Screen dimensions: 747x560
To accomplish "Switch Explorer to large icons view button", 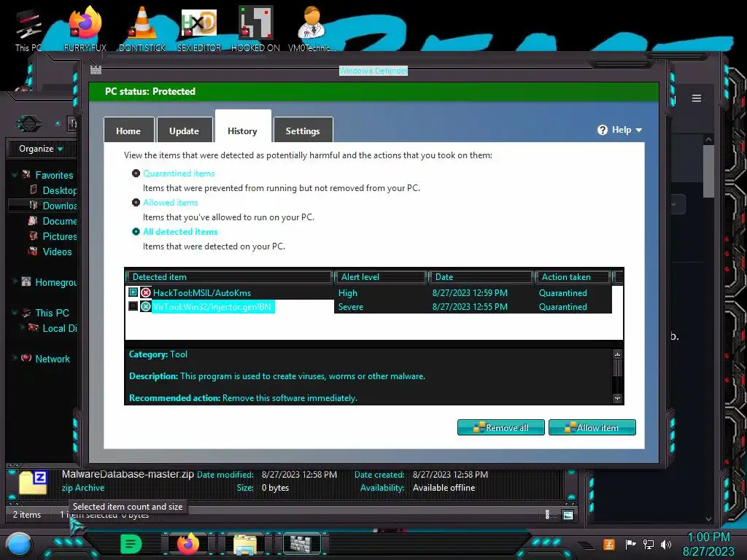I will 568,515.
